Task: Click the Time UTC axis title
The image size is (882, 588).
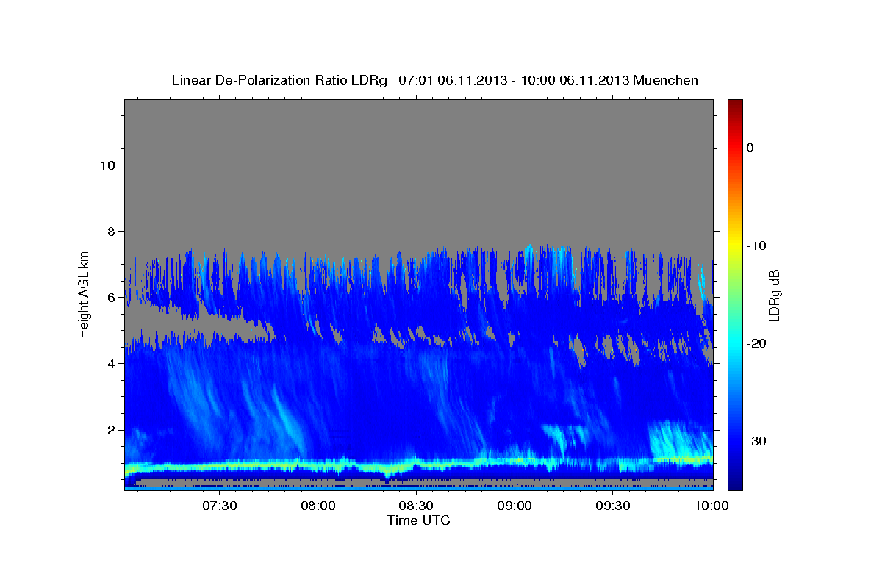Action: (x=418, y=520)
